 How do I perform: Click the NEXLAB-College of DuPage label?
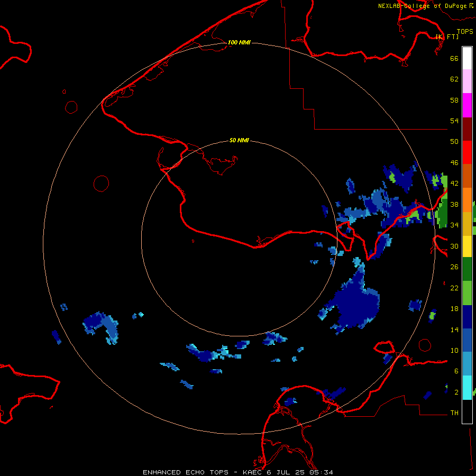tap(422, 6)
